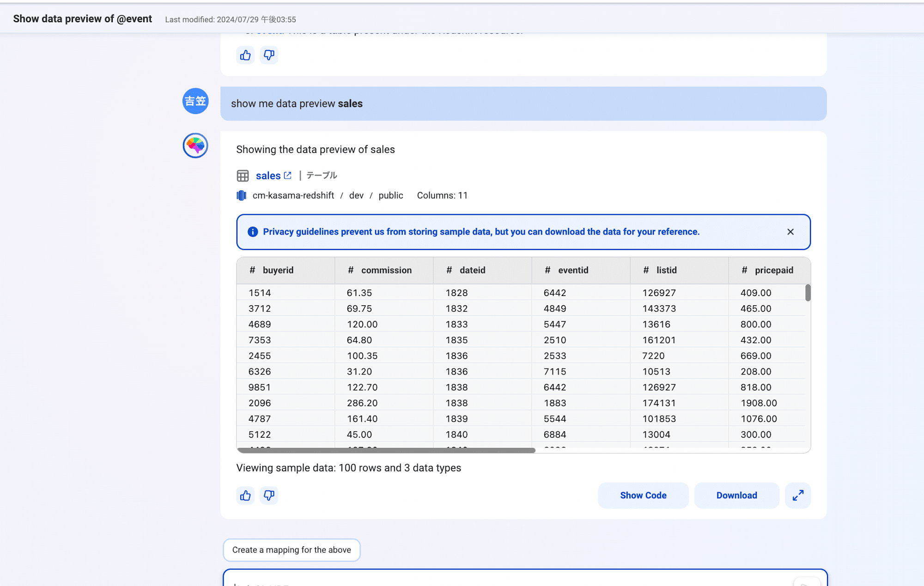Click the Redshift resource icon
Viewport: 924px width, 586px height.
pos(241,195)
